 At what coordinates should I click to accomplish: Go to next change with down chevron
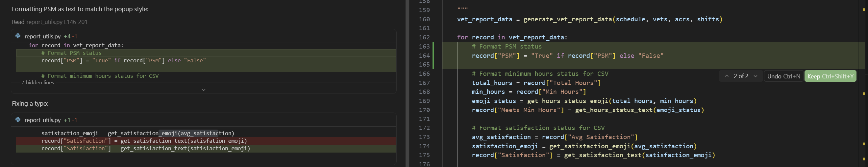click(x=756, y=76)
